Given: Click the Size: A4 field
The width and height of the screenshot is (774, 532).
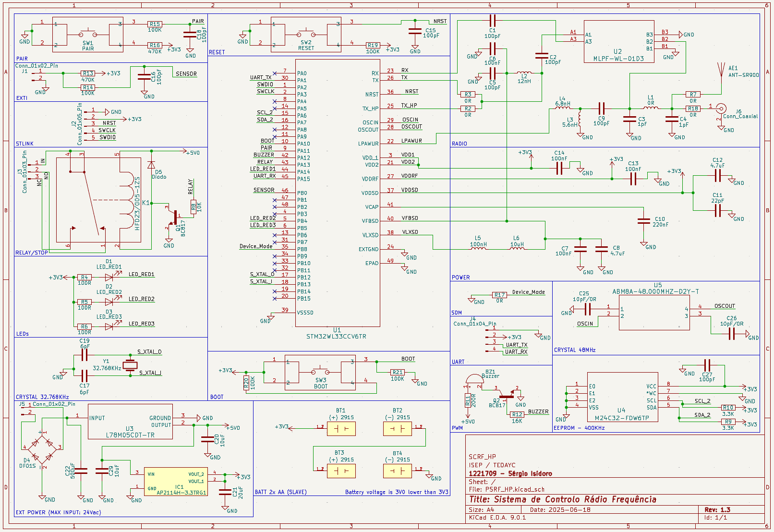Looking at the screenshot, I should (482, 510).
